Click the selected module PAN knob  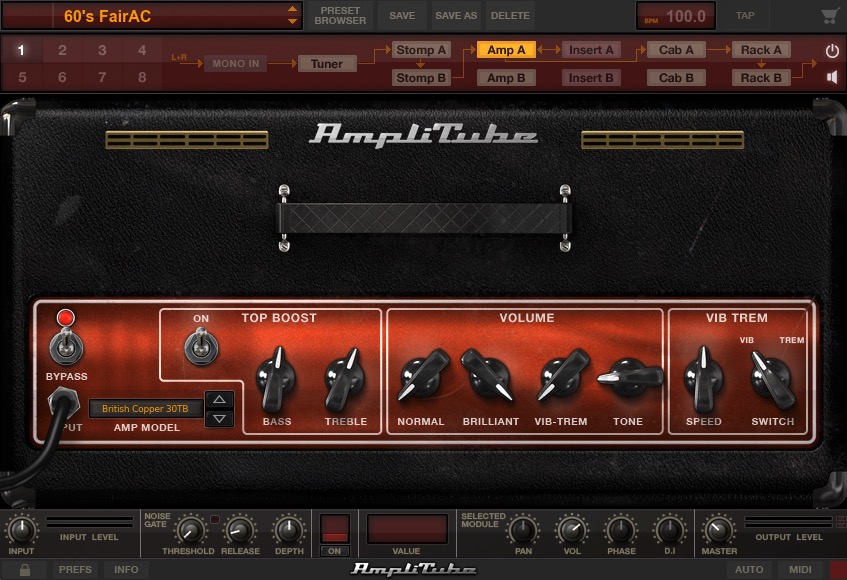[x=523, y=530]
